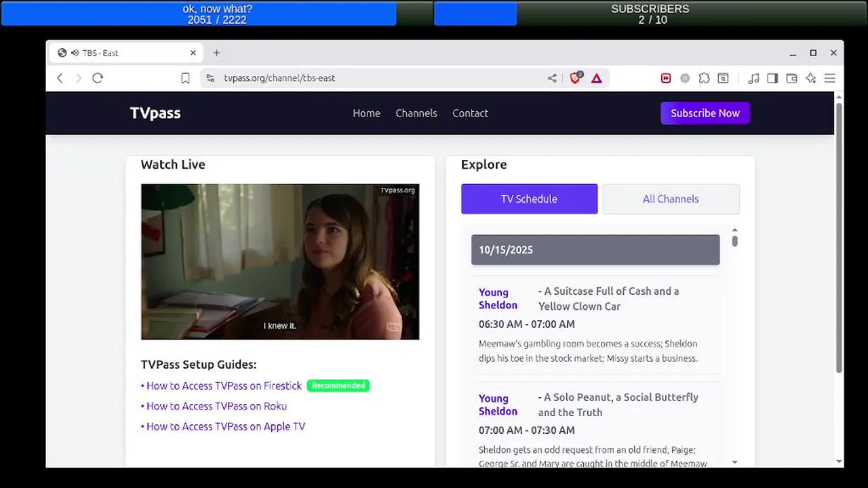This screenshot has height=488, width=868.
Task: Open the browser hamburger menu
Action: pyautogui.click(x=829, y=79)
